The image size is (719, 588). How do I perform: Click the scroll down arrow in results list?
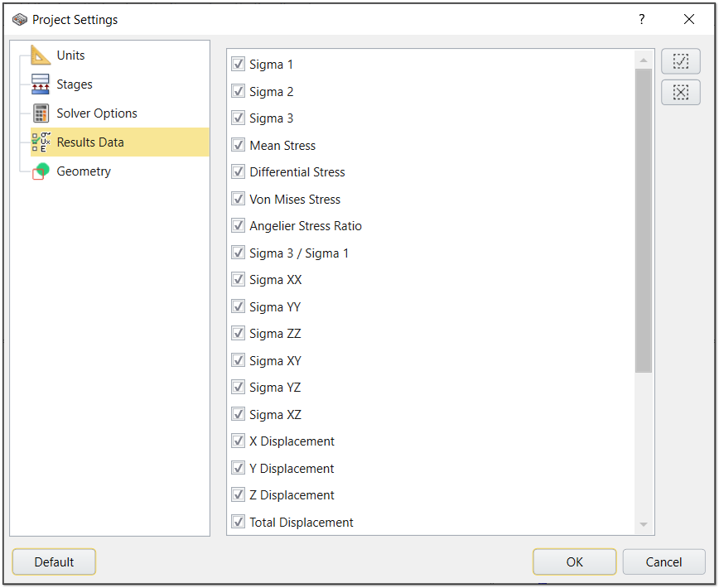click(x=644, y=525)
